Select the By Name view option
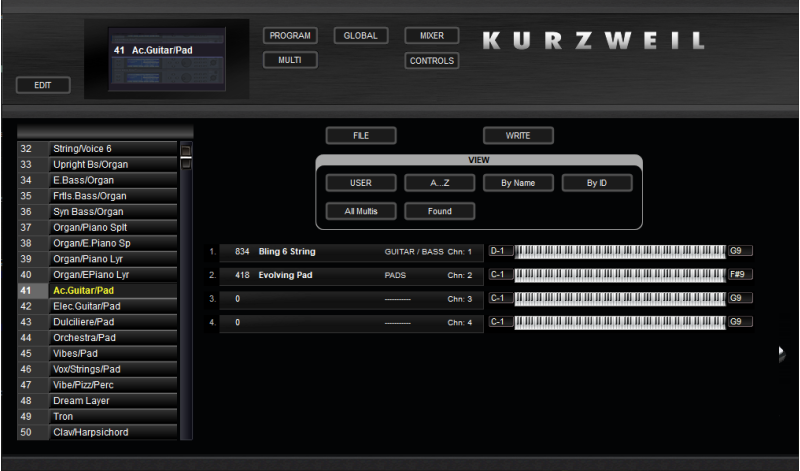800x471 pixels. (518, 183)
